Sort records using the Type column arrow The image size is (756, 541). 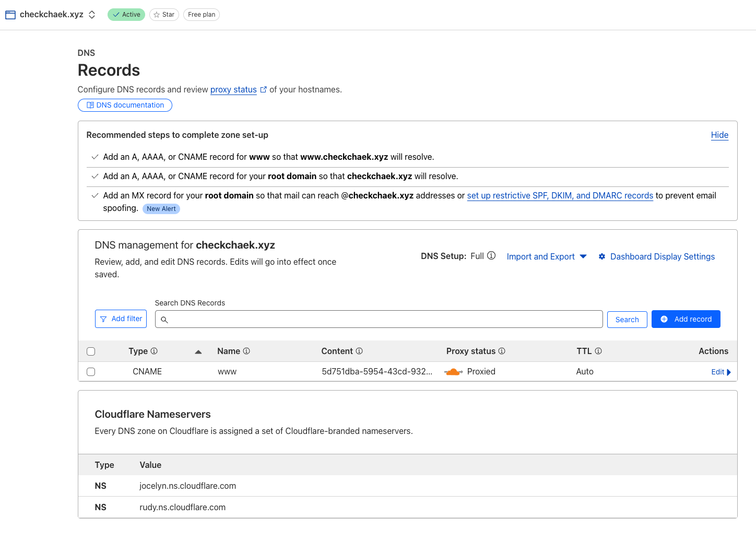point(198,352)
